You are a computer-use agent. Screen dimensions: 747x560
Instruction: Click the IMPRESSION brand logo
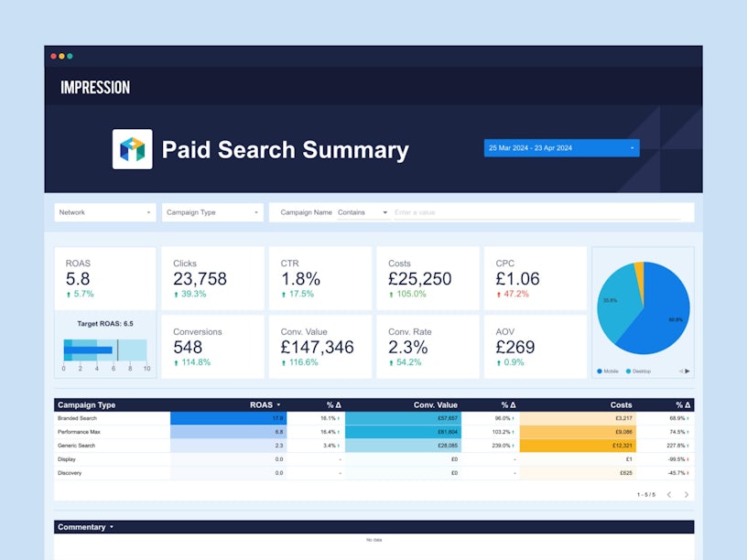click(x=95, y=88)
